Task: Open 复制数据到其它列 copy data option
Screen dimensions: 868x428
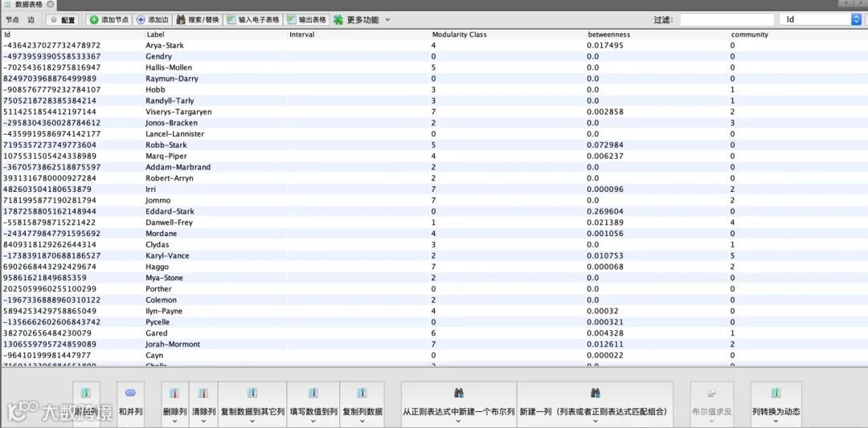Action: 252,403
